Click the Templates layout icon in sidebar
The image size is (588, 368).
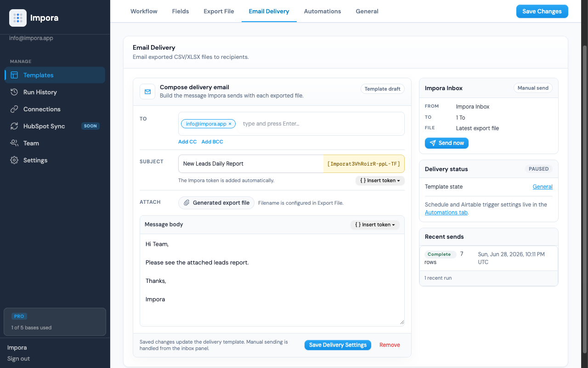click(x=14, y=75)
